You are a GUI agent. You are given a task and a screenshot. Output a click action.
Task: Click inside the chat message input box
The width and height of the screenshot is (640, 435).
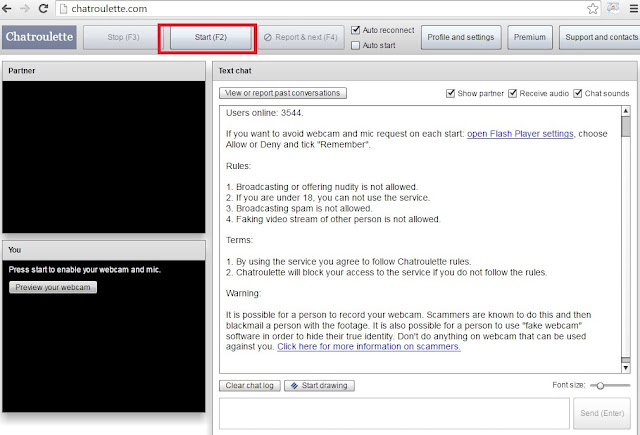pos(394,413)
